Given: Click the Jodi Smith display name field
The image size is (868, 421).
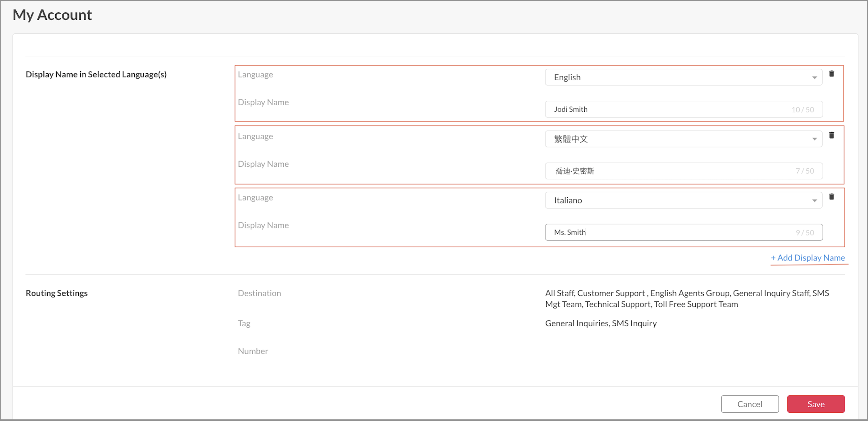Looking at the screenshot, I should 671,109.
